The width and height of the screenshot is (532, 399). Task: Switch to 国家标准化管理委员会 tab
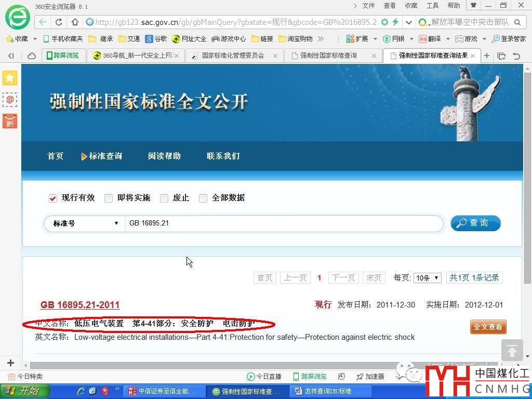[x=233, y=56]
